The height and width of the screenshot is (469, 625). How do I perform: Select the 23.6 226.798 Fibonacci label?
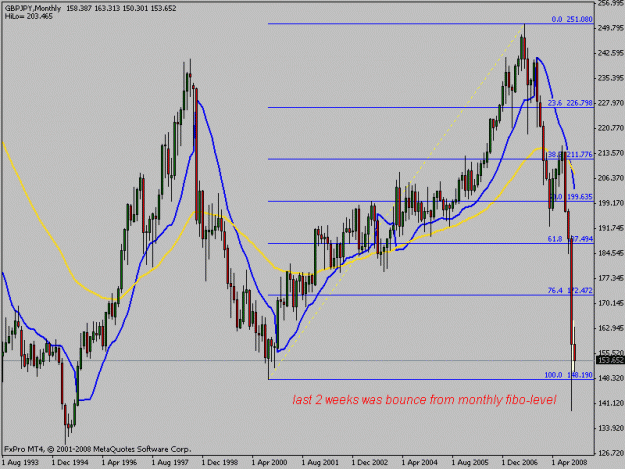coord(570,103)
